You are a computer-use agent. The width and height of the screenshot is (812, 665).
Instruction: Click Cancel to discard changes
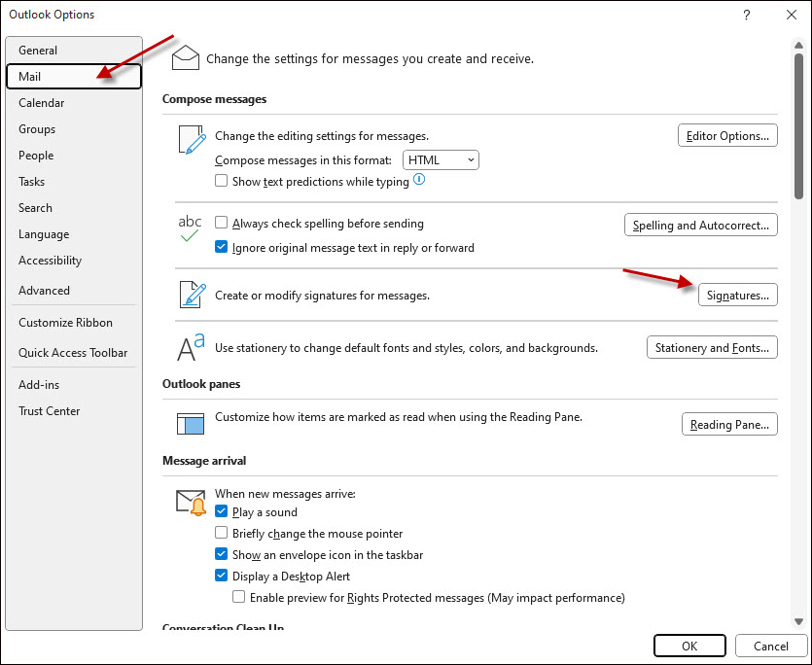tap(770, 646)
